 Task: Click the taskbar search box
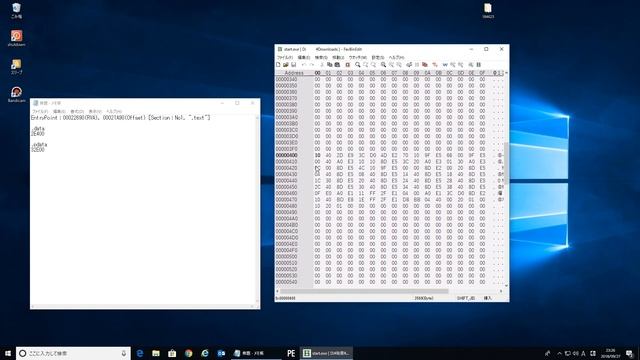pyautogui.click(x=73, y=353)
